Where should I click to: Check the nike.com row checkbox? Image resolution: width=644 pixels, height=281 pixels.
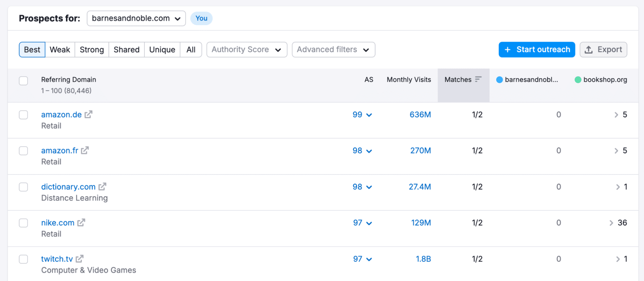tap(24, 223)
